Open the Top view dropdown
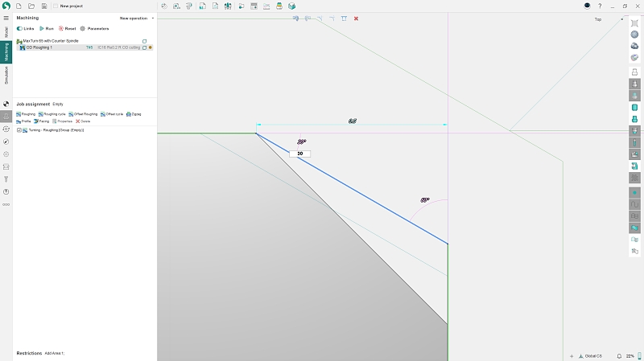 point(609,19)
